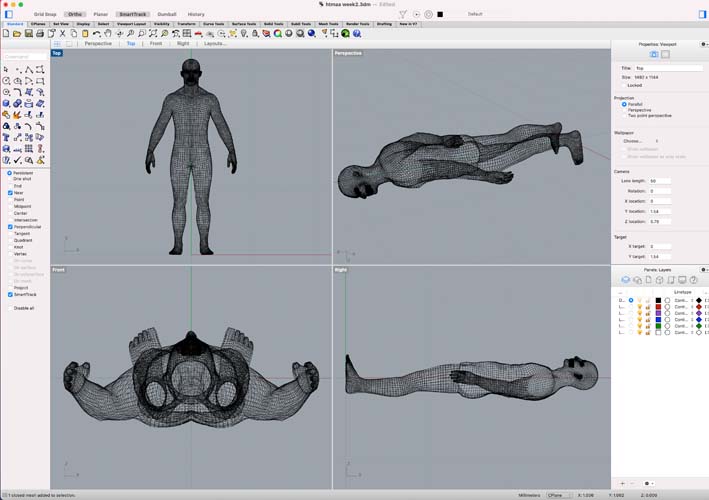
Task: Select the Perspective projection radio button
Action: click(624, 110)
